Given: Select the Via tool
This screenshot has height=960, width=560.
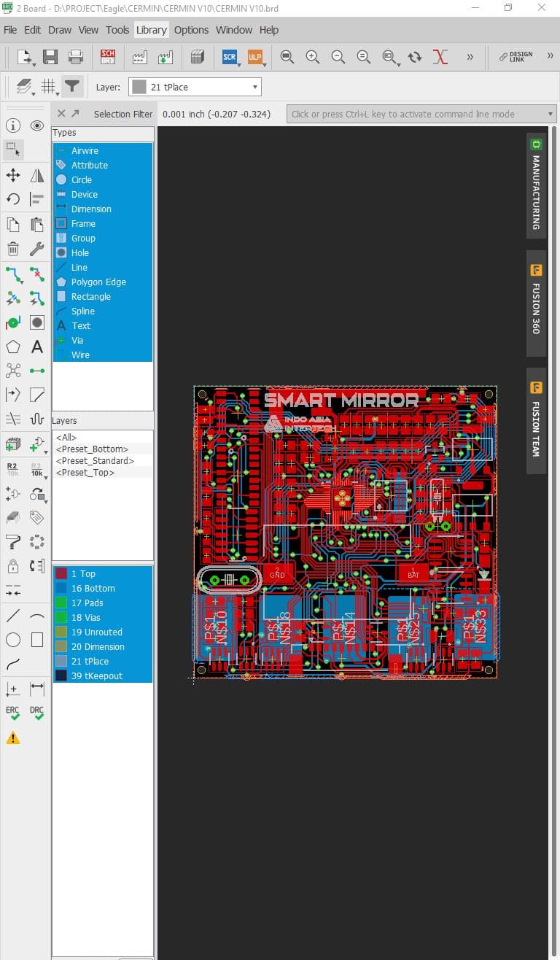Looking at the screenshot, I should (x=13, y=322).
